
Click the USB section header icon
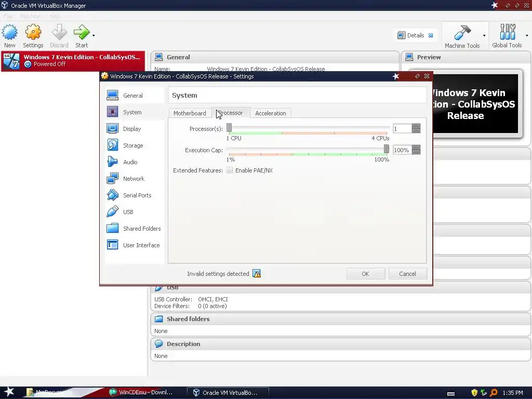click(158, 288)
